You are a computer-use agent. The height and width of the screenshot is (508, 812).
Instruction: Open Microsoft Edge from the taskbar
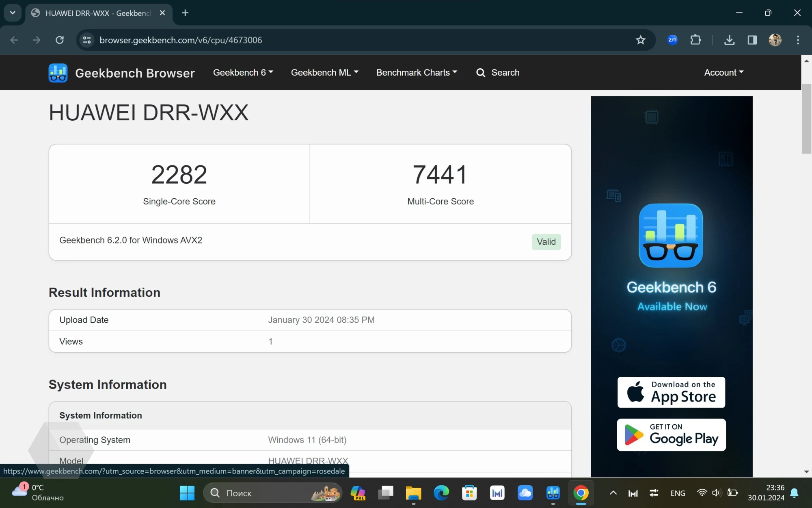point(441,493)
